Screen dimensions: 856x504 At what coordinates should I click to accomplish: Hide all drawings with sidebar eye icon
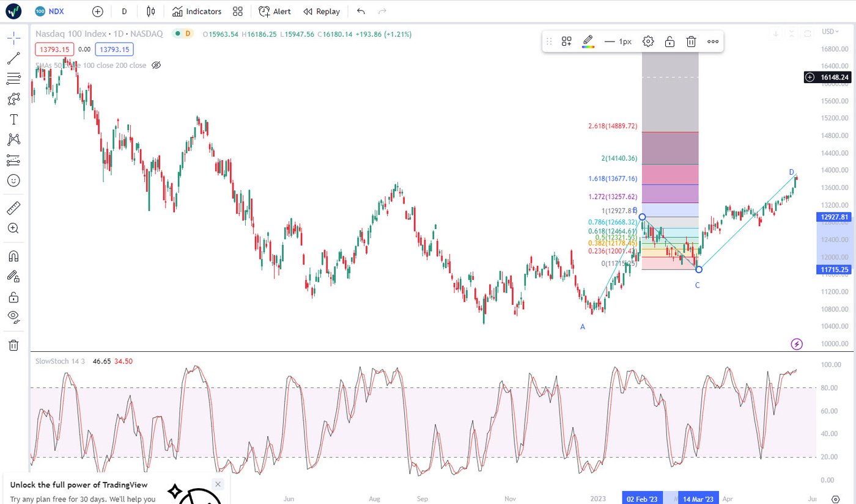pyautogui.click(x=13, y=316)
